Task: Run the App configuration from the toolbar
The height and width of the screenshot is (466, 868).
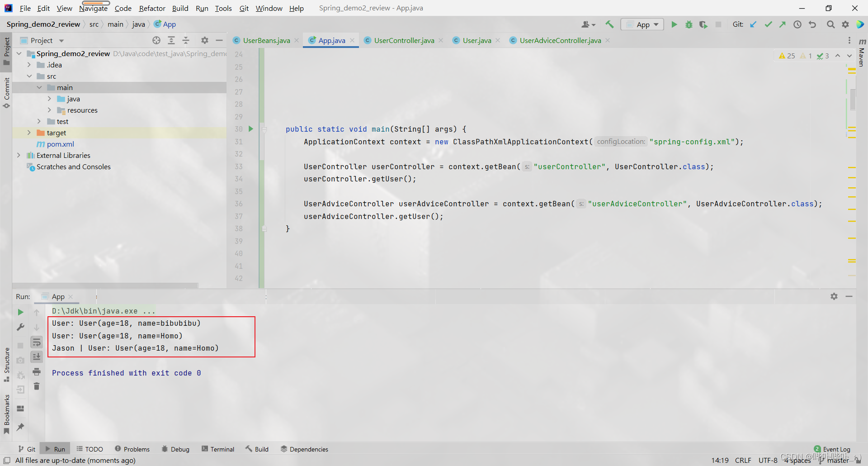Action: click(674, 24)
